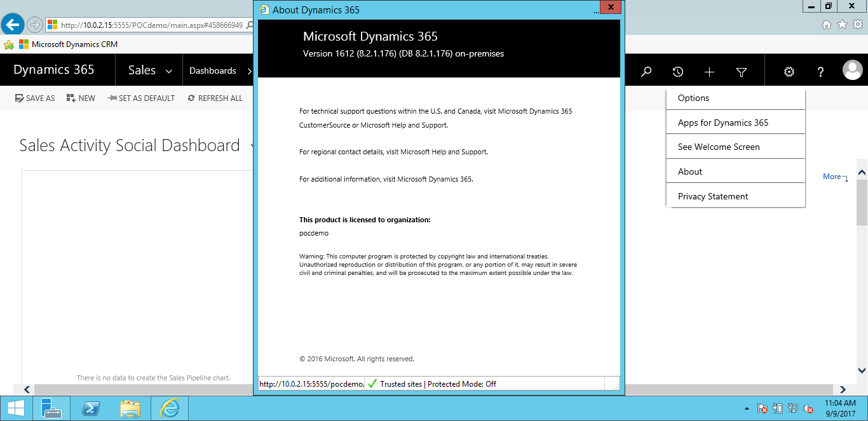Click the Internet Explorer home icon
868x421 pixels.
(x=827, y=23)
